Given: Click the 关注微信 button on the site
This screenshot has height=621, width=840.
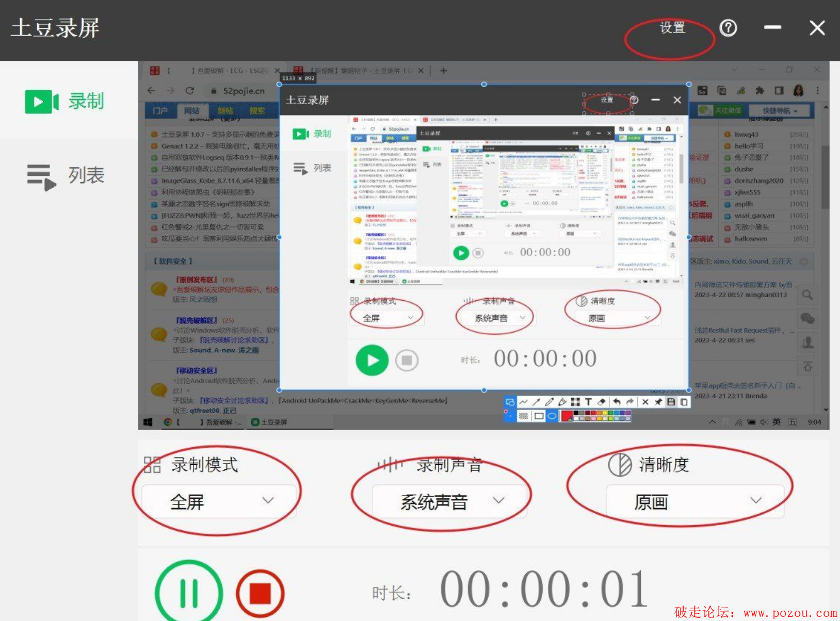Looking at the screenshot, I should pyautogui.click(x=720, y=110).
